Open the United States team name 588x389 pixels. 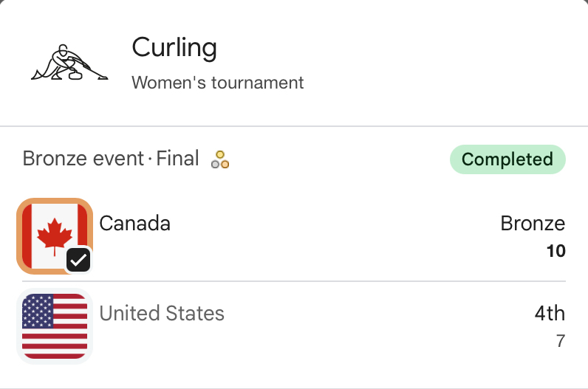162,313
